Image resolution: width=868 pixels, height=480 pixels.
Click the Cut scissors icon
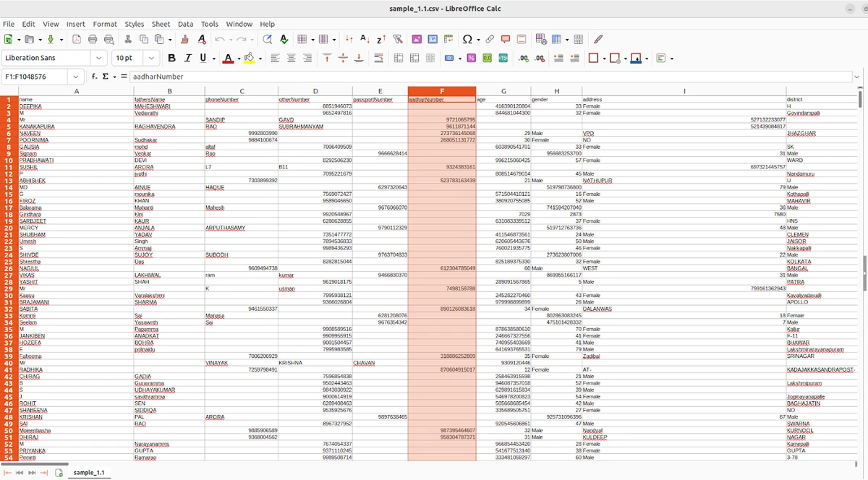click(129, 39)
